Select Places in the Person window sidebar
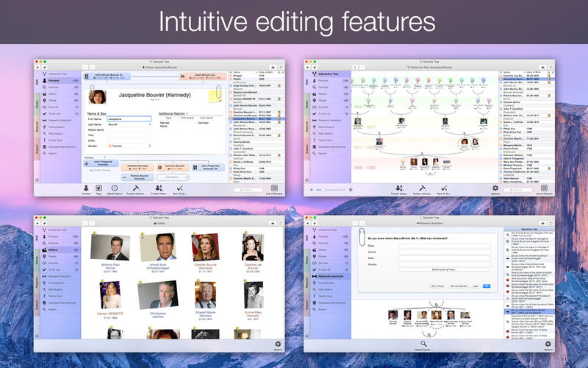Image resolution: width=588 pixels, height=368 pixels. [x=60, y=100]
